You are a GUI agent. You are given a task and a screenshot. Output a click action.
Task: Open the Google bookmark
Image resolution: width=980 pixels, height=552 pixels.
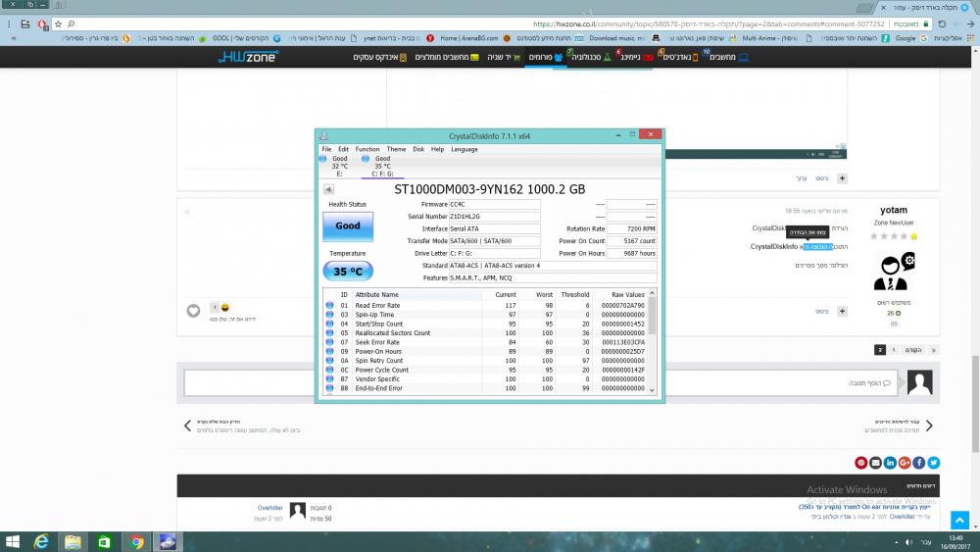tap(910, 38)
